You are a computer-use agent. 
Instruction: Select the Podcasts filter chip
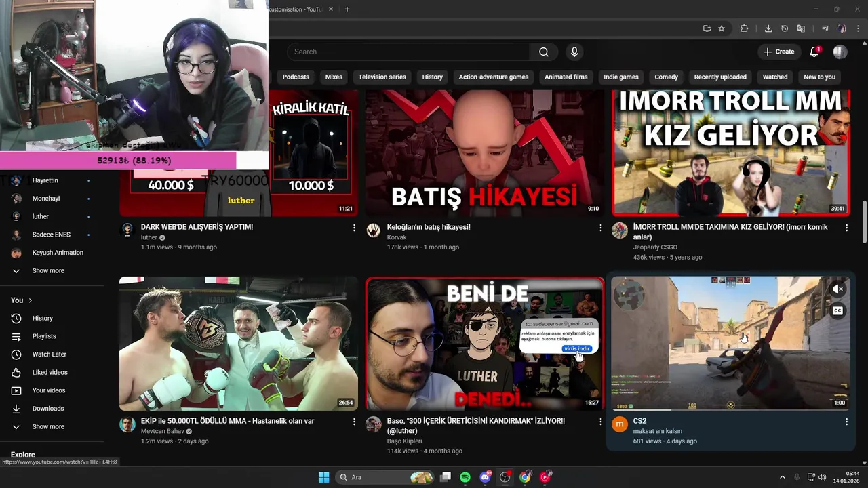(x=296, y=77)
